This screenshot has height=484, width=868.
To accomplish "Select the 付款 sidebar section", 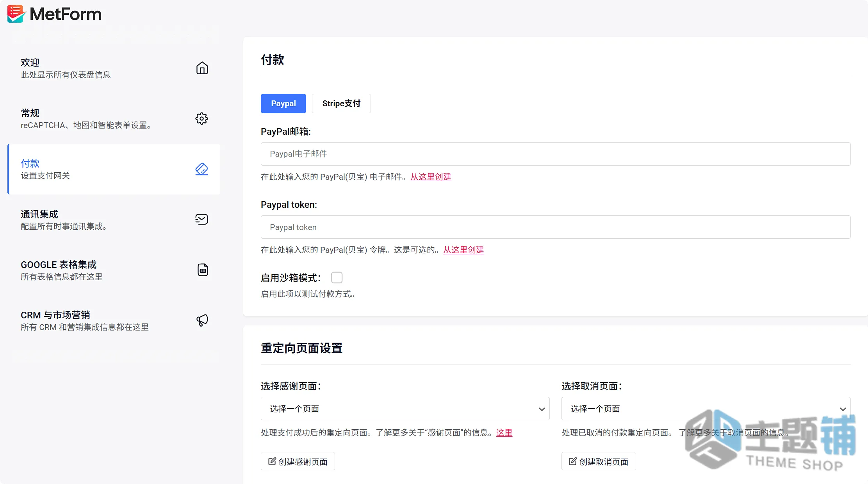I will click(114, 169).
